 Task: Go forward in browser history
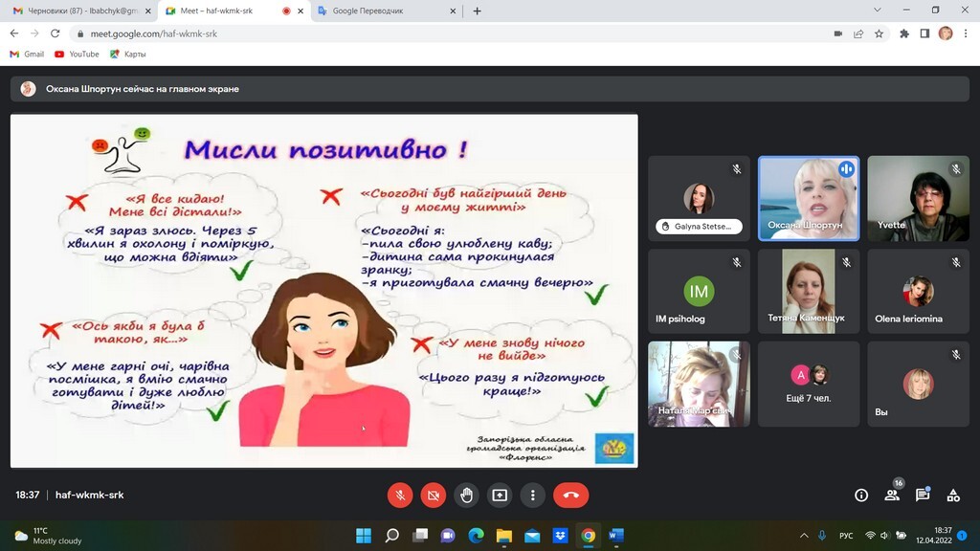pyautogui.click(x=35, y=33)
